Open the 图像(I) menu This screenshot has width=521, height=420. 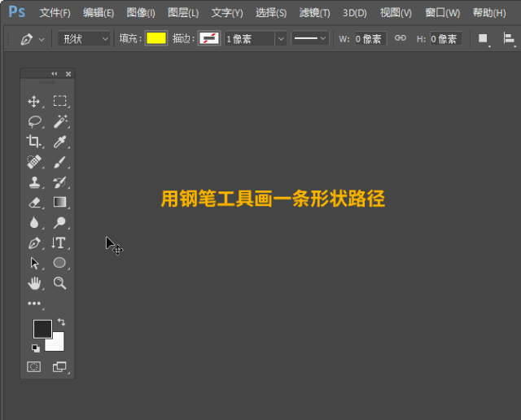141,13
